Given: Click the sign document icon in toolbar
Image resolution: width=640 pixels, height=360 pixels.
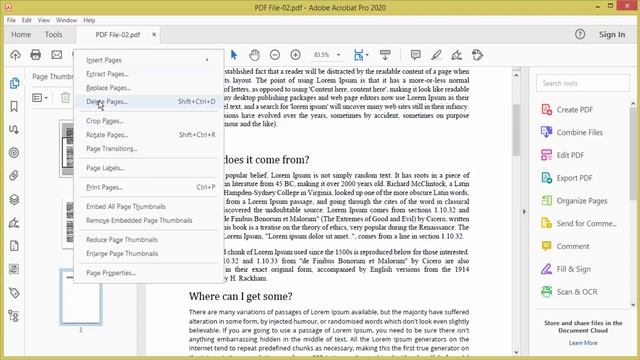Looking at the screenshot, I should click(457, 55).
